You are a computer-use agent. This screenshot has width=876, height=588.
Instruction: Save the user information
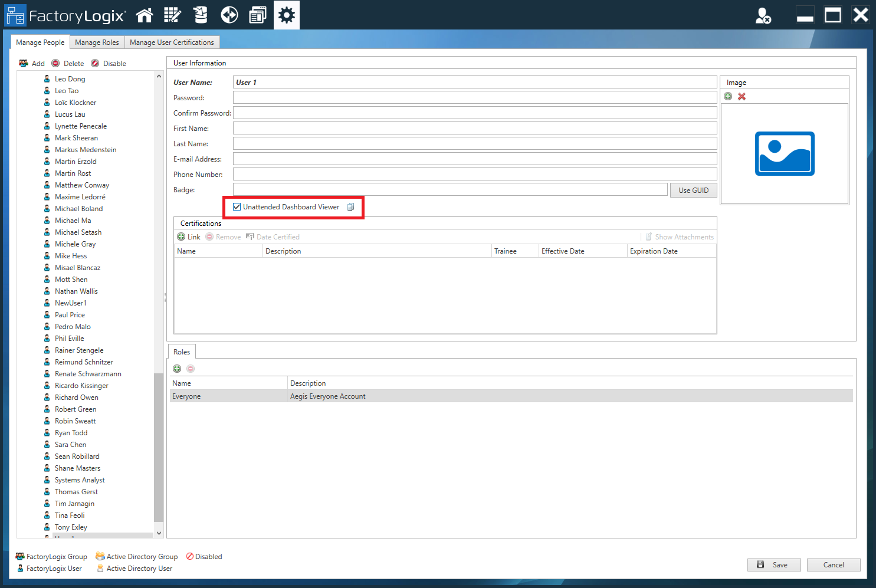(x=774, y=564)
